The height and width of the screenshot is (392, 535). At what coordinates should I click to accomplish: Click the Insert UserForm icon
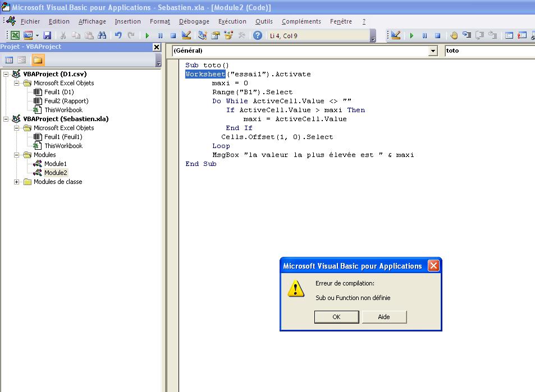28,35
